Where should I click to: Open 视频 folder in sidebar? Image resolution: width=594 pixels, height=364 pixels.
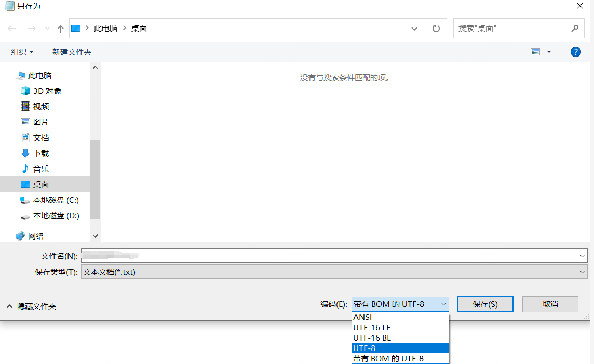coord(41,107)
